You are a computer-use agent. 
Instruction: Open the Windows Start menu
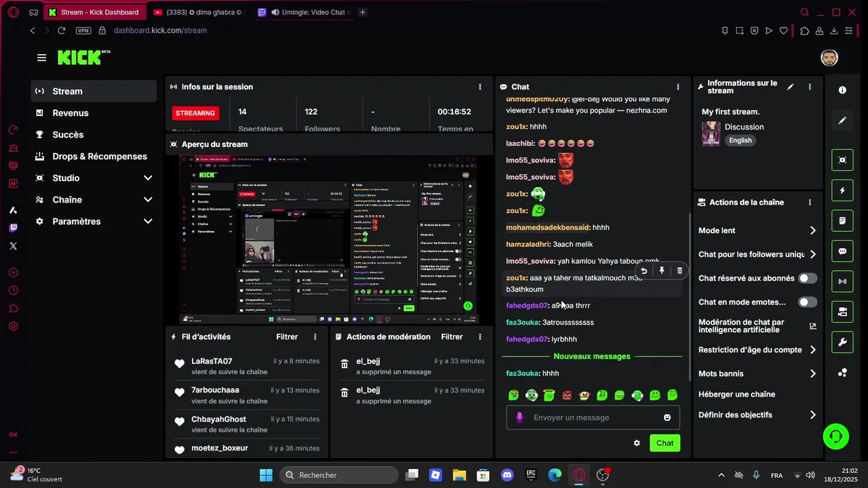coord(266,475)
